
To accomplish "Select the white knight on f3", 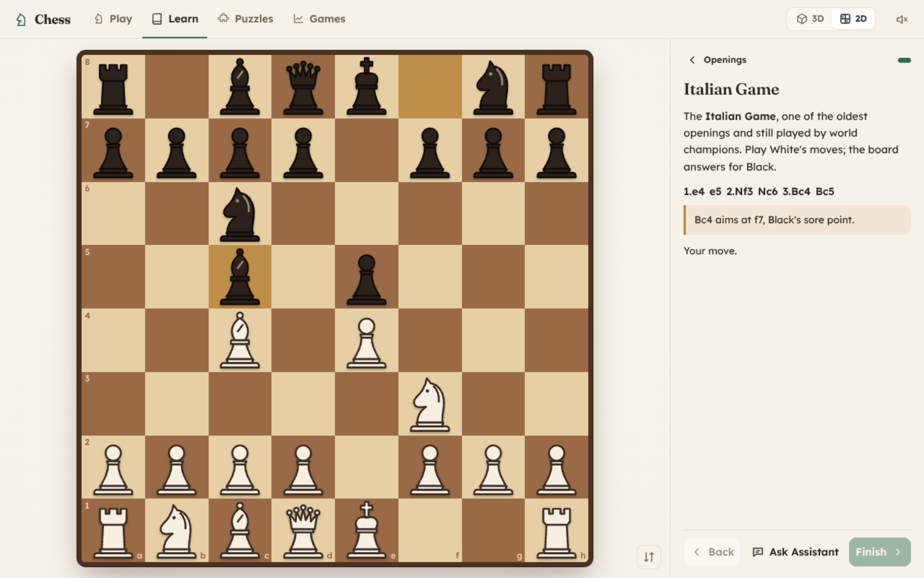I will click(430, 404).
